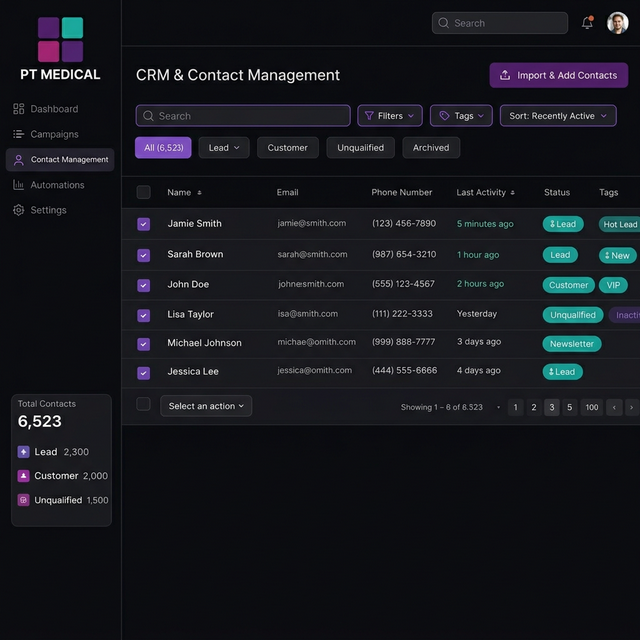Select the Unqualified filter tab
Screen dimensions: 640x640
(x=360, y=148)
